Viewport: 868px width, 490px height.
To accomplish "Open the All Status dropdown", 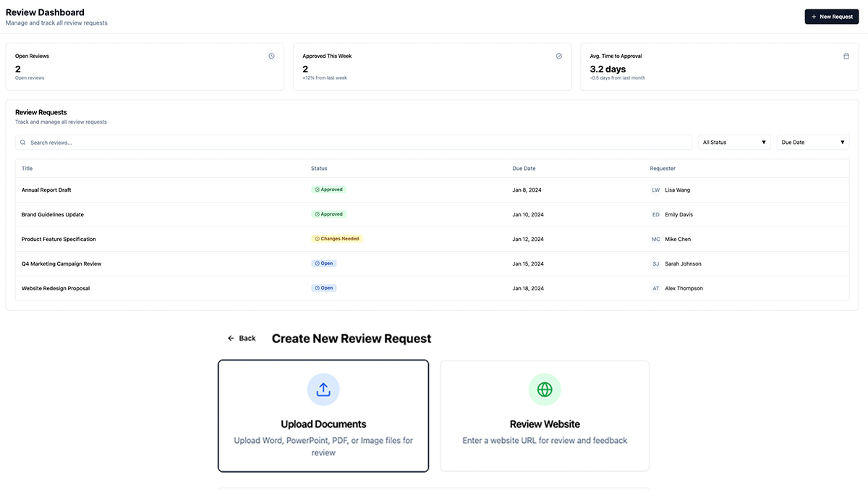I will 734,143.
